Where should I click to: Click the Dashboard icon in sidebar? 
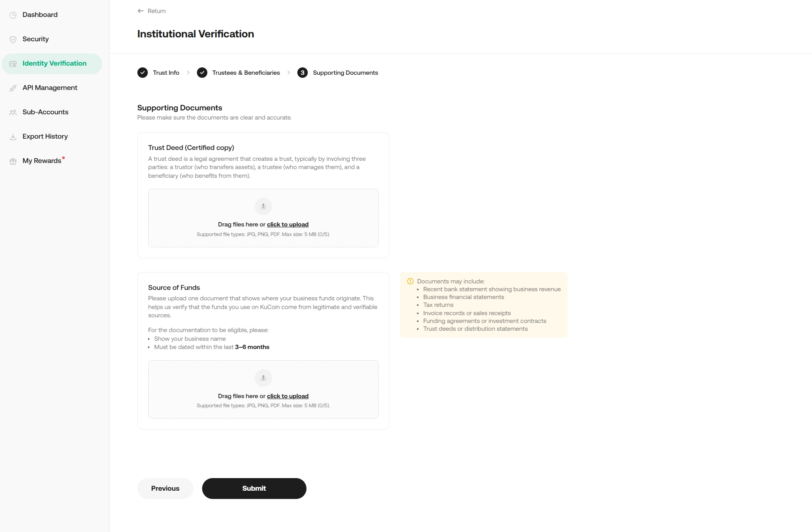tap(13, 15)
